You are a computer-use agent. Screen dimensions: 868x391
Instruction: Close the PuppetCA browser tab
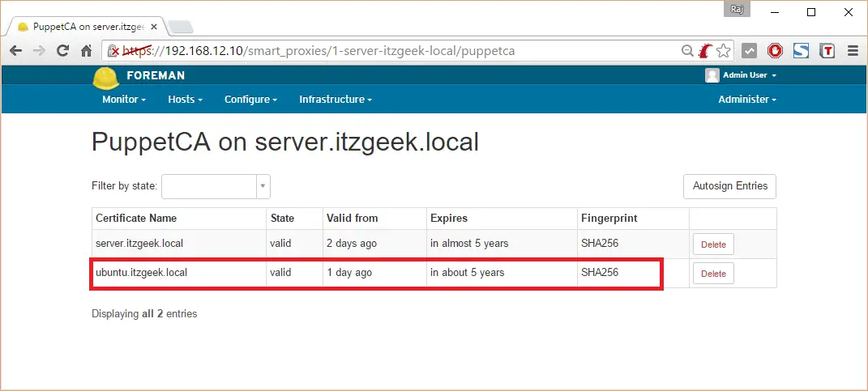(153, 26)
